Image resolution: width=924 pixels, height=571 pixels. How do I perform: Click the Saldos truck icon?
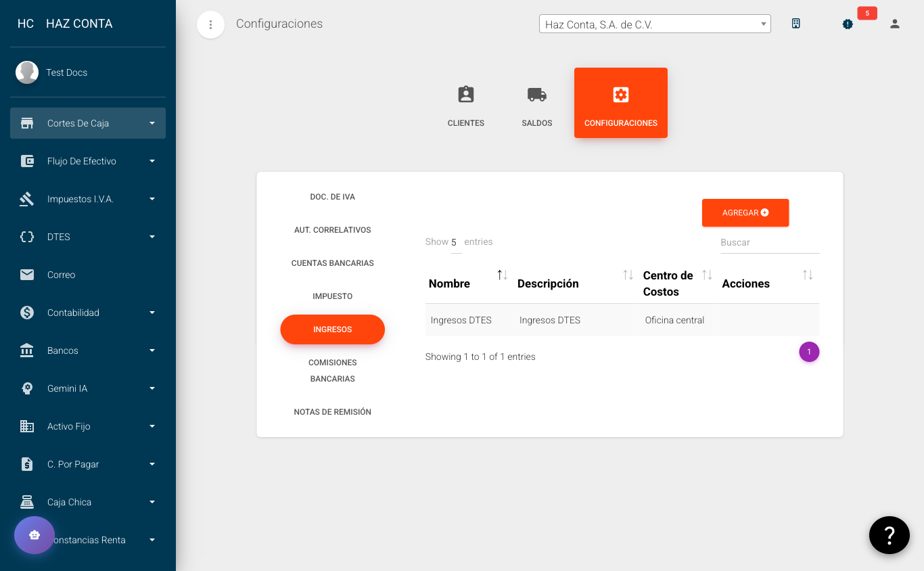[536, 95]
